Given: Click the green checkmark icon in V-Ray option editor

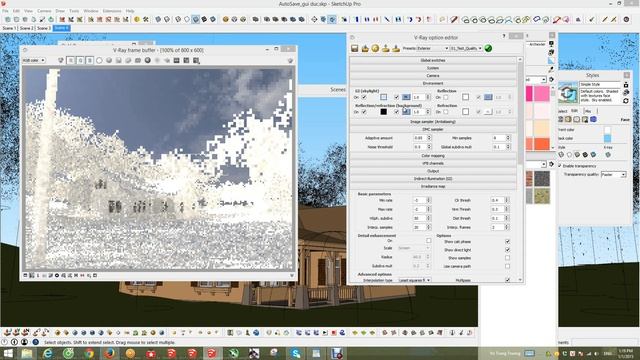Looking at the screenshot, I should pyautogui.click(x=488, y=48).
